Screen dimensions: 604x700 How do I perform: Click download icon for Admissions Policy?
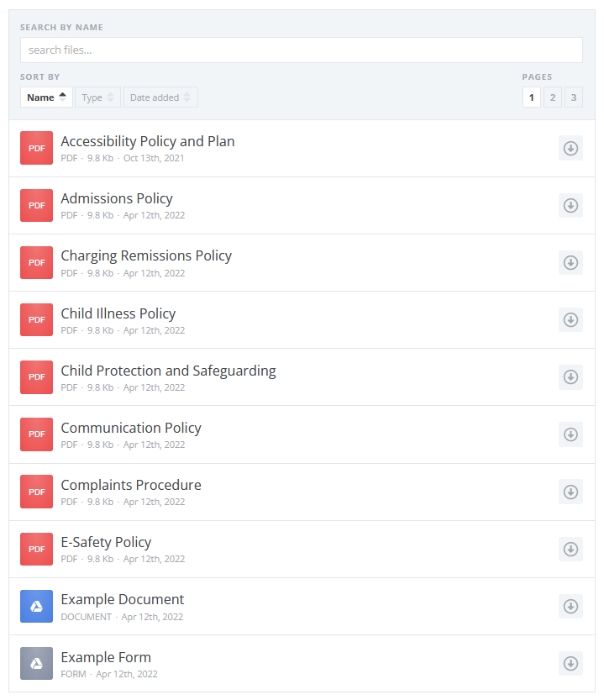pos(570,206)
